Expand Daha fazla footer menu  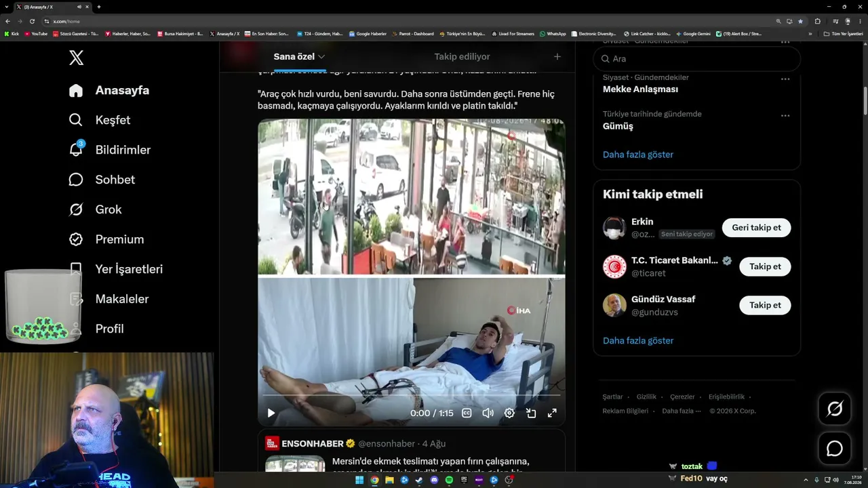point(681,411)
